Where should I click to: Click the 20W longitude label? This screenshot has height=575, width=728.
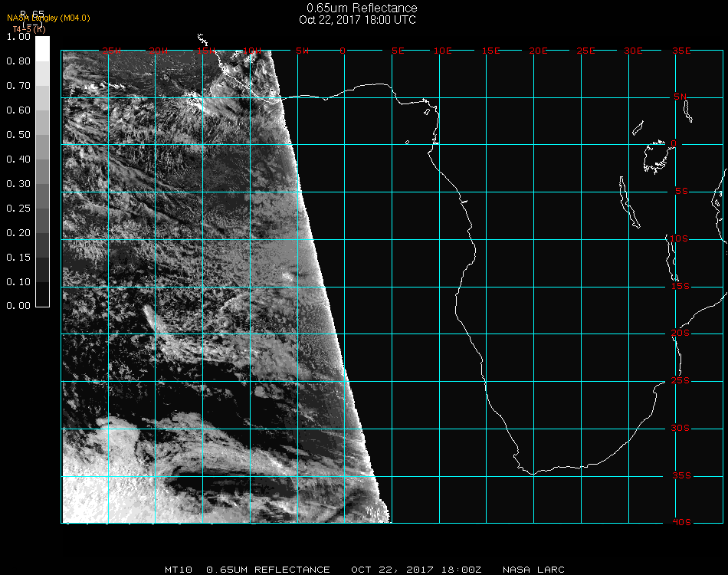pyautogui.click(x=159, y=51)
